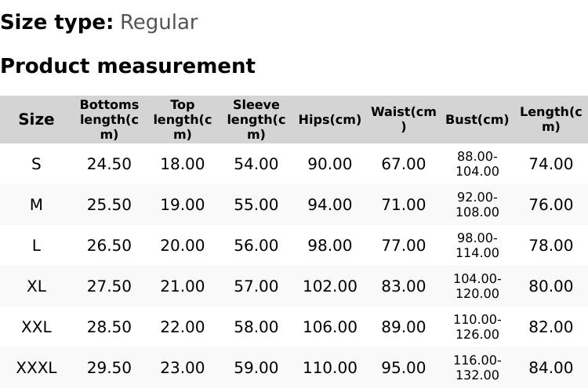The height and width of the screenshot is (388, 588).
Task: Click the Bottoms length column header
Action: click(x=109, y=119)
